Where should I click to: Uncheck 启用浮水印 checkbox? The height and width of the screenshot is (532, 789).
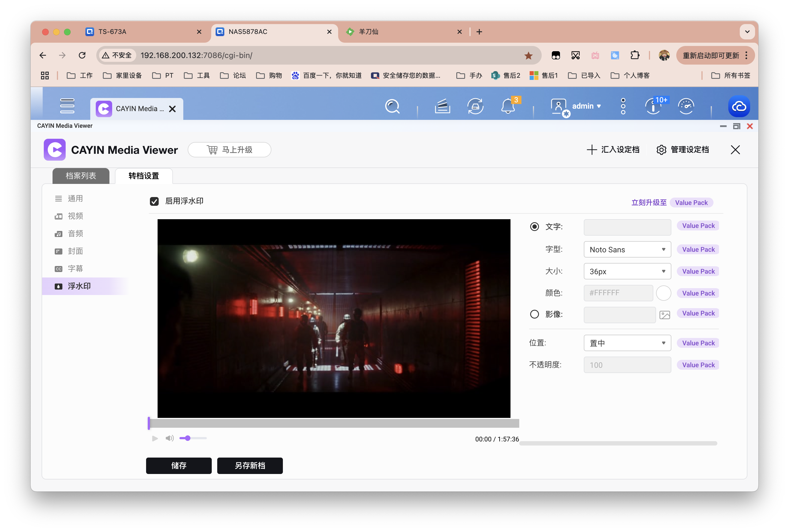[154, 201]
